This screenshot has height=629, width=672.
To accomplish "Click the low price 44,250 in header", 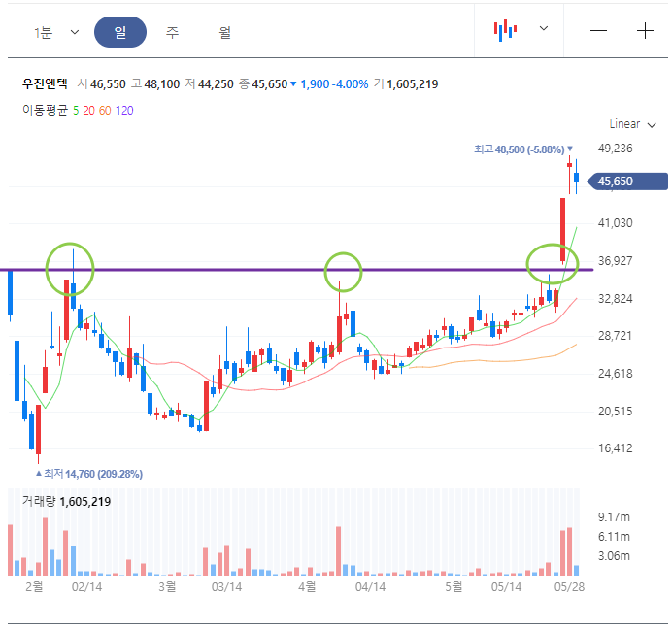I will (x=216, y=84).
